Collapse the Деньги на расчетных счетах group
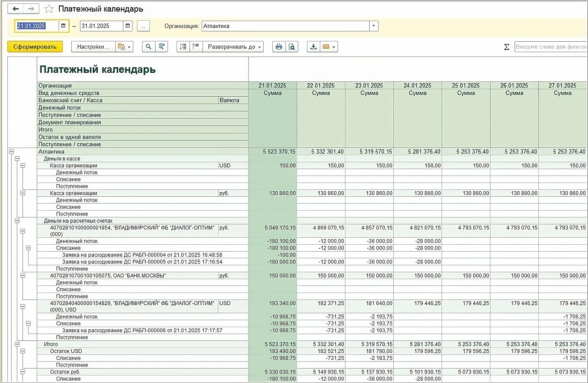The width and height of the screenshot is (588, 383). 17,221
